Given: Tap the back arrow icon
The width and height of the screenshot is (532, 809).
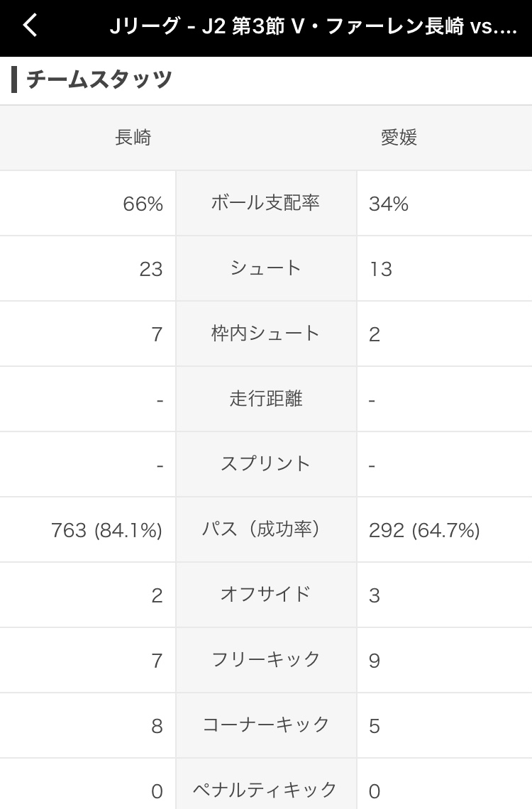Looking at the screenshot, I should coord(30,26).
